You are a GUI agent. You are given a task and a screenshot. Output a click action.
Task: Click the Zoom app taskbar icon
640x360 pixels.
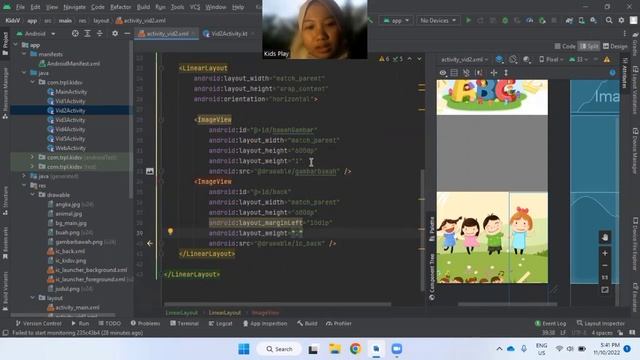click(397, 349)
